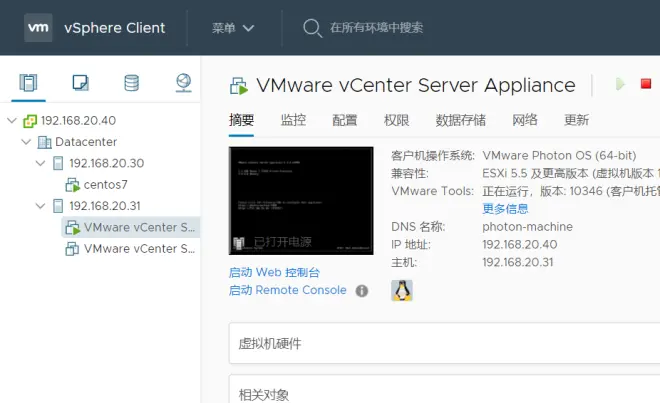Switch to the VMs and Templates view icon
Image resolution: width=660 pixels, height=403 pixels.
click(80, 83)
